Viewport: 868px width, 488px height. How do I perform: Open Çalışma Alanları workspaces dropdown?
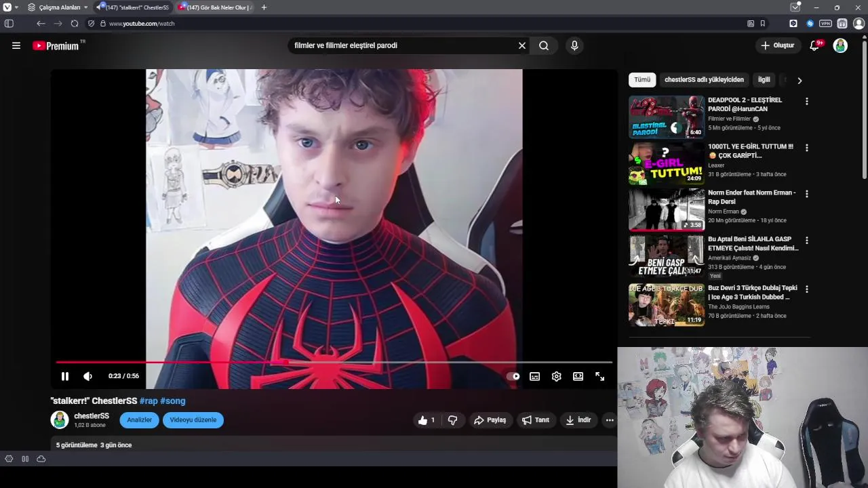coord(58,7)
